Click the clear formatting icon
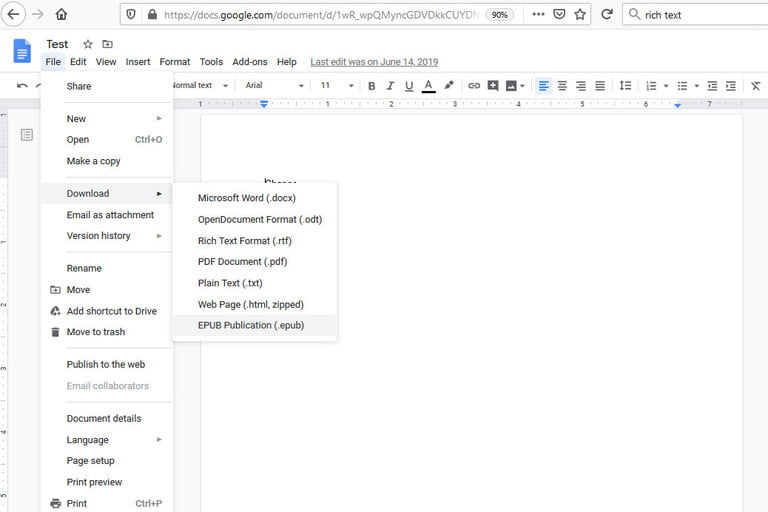The width and height of the screenshot is (768, 512). click(x=755, y=86)
